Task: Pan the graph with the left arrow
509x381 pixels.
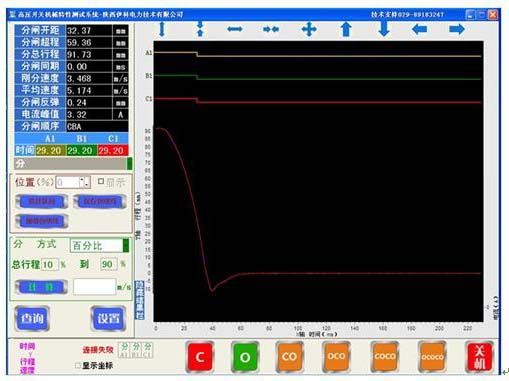Action: tap(419, 29)
